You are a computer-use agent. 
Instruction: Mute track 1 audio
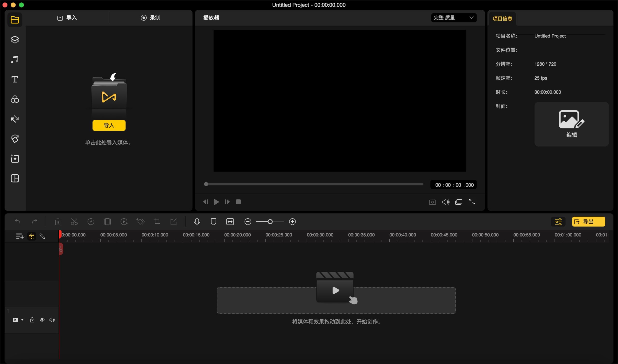[52, 320]
